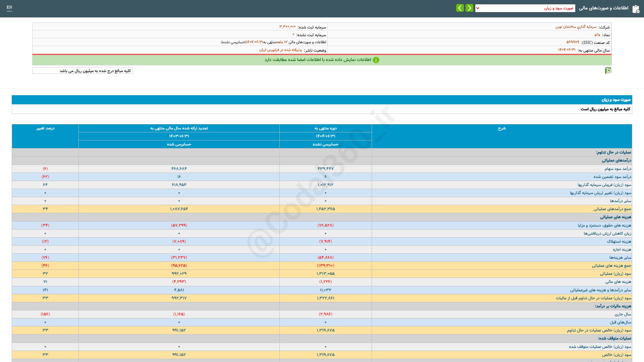Select the درآمد سود سهام row label

pyautogui.click(x=618, y=169)
